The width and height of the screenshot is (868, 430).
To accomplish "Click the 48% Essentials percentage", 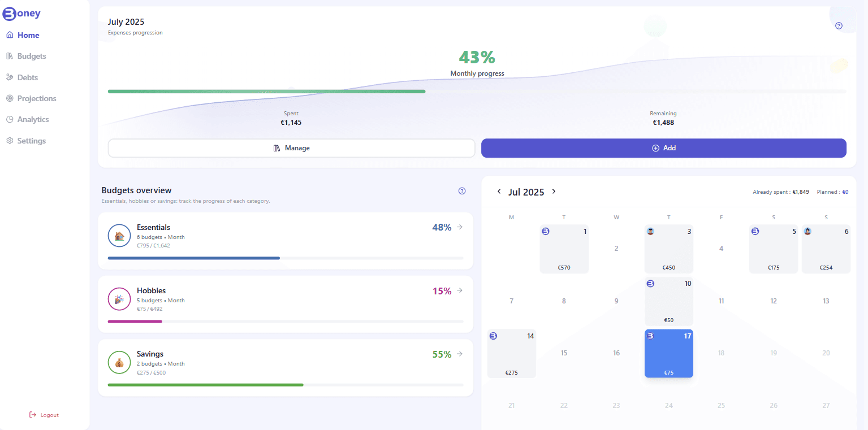I will tap(442, 227).
